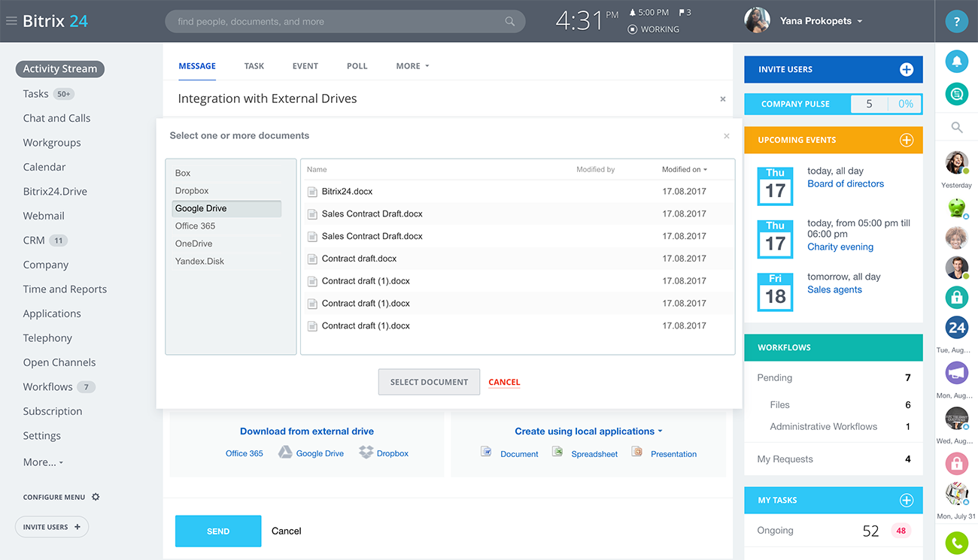This screenshot has width=978, height=560.
Task: Click the Google Drive icon under Download section
Action: click(x=286, y=453)
